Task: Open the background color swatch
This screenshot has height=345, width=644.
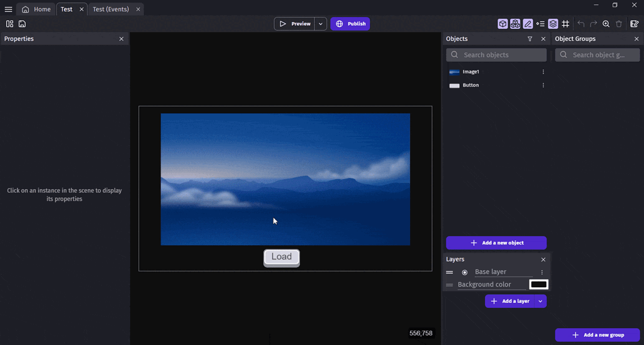Action: tap(539, 284)
